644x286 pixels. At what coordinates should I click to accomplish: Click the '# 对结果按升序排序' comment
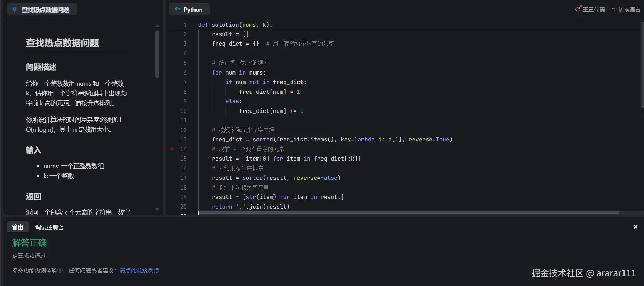point(237,168)
